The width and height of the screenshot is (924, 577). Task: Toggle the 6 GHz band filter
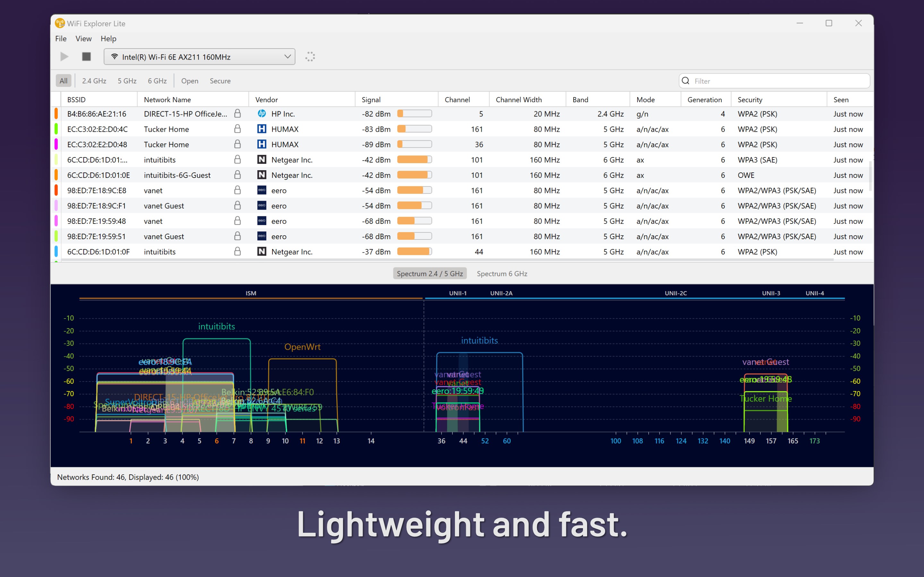tap(157, 81)
